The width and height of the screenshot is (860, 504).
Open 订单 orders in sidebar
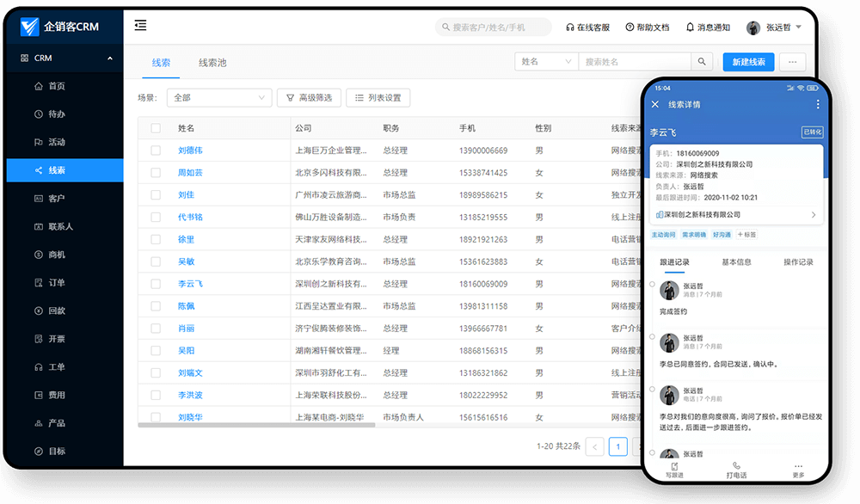[64, 282]
